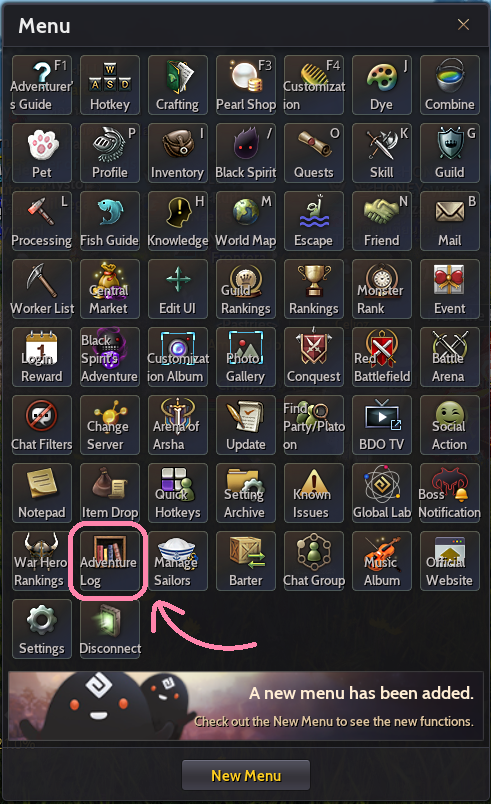Viewport: 491px width, 804px height.
Task: Open the Pearl Shop
Action: pyautogui.click(x=246, y=85)
